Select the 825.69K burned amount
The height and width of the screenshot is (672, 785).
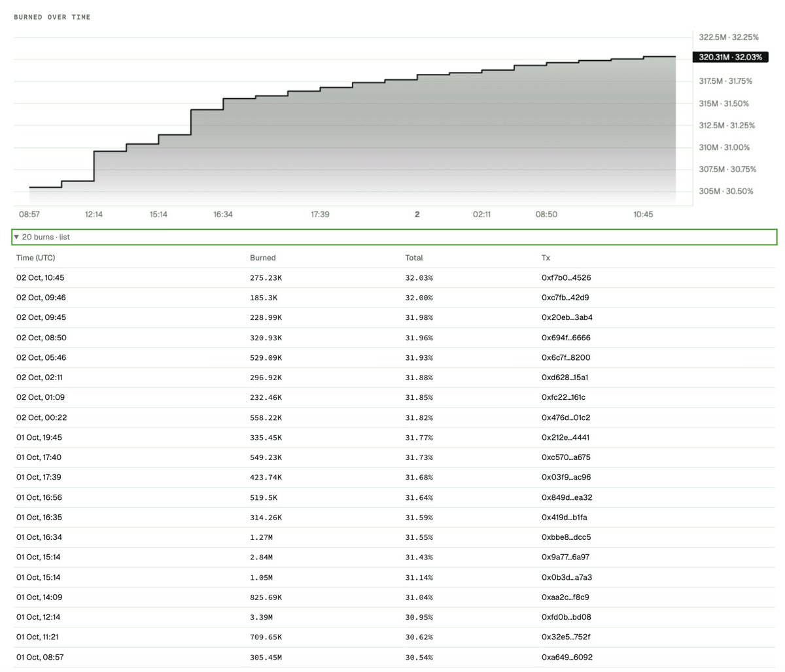[266, 597]
